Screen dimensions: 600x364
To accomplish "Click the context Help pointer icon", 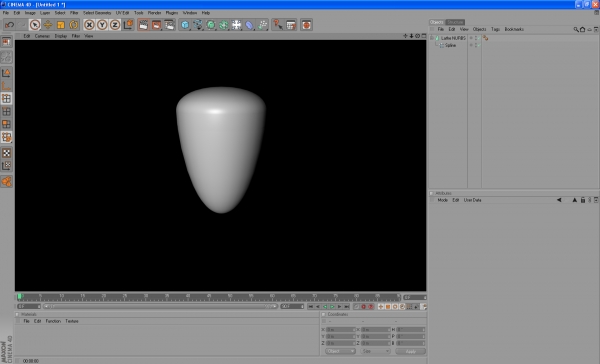I will click(x=278, y=25).
